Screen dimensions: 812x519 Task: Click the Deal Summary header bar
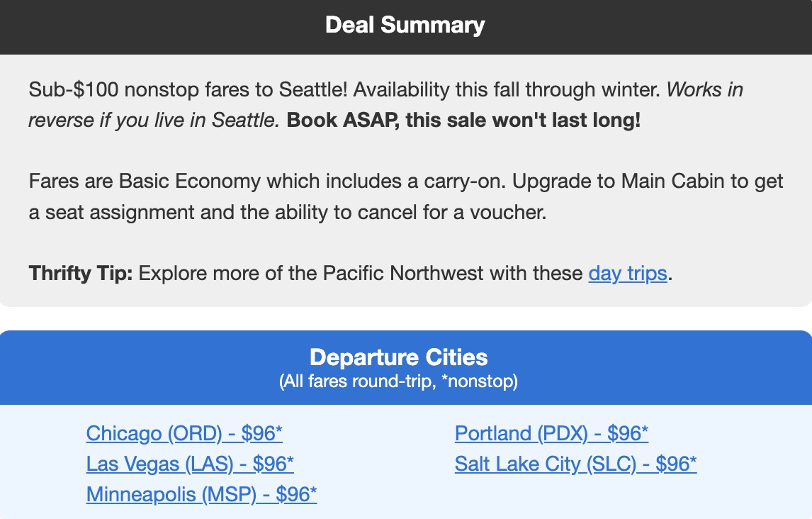click(x=406, y=25)
